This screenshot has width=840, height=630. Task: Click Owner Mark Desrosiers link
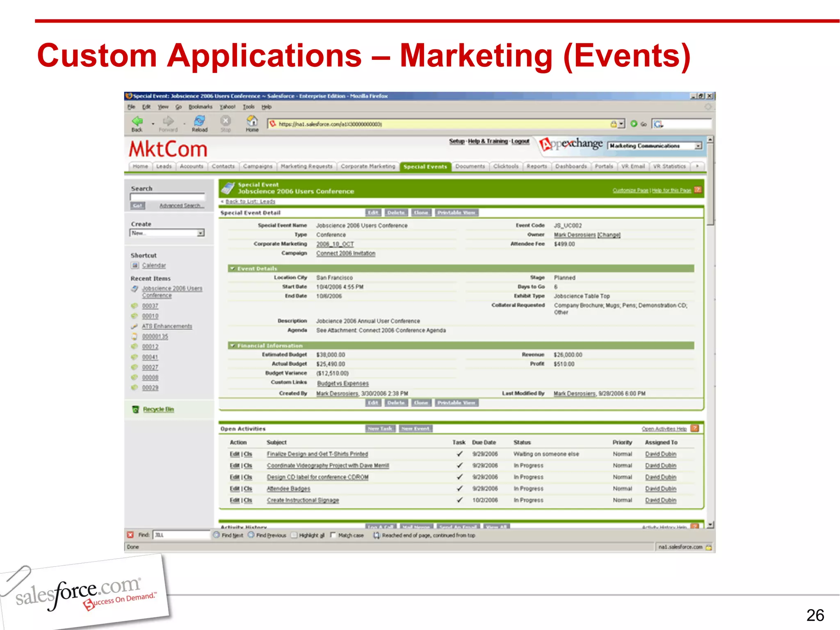(575, 235)
